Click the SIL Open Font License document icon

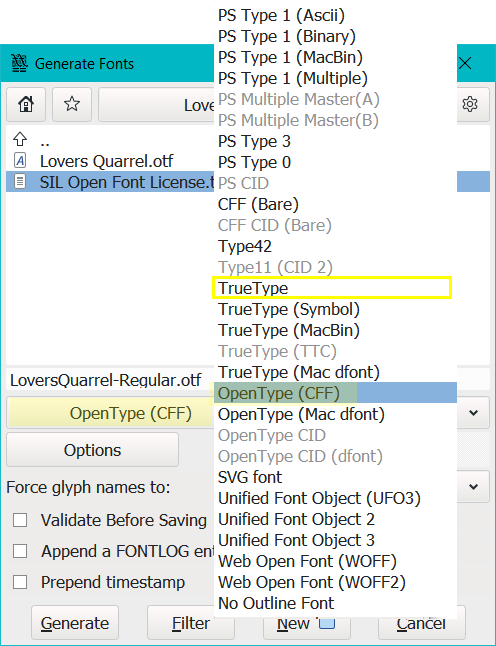pyautogui.click(x=20, y=181)
